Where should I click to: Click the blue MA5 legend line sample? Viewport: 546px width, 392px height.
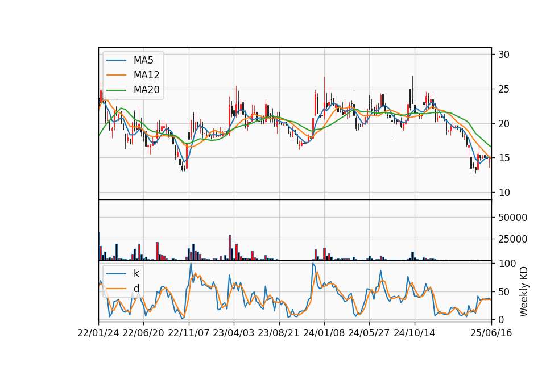click(116, 61)
